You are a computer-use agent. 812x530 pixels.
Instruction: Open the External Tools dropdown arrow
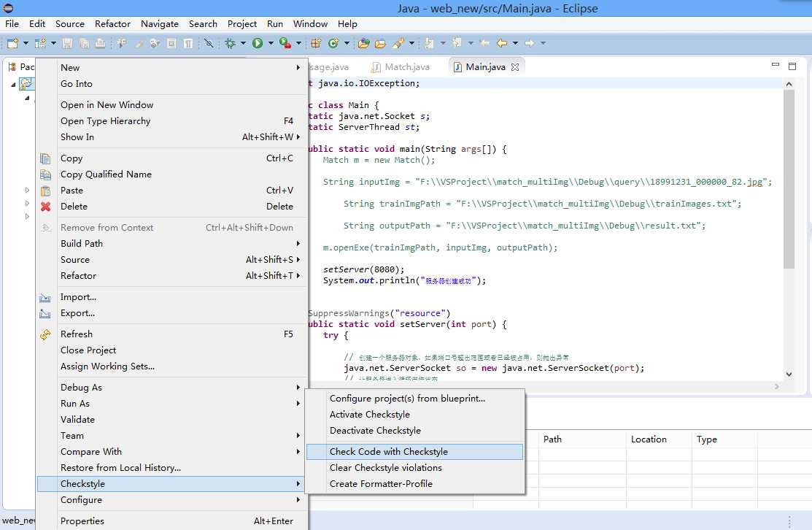click(298, 44)
